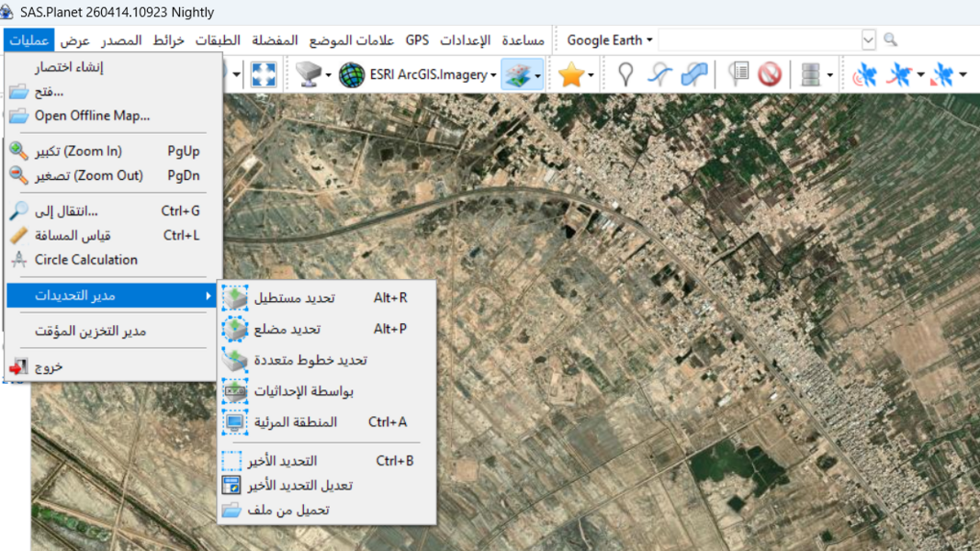
Task: Open the placemark manager list icon
Action: (738, 74)
